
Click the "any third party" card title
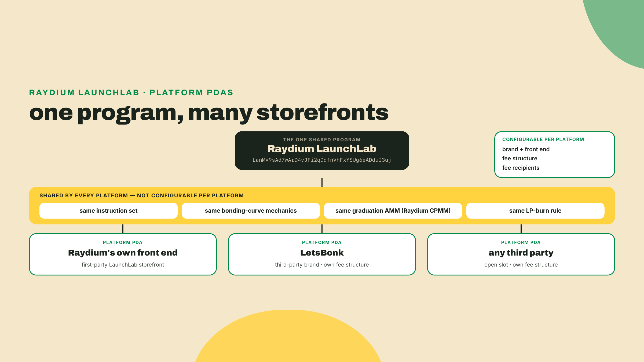coord(521,253)
